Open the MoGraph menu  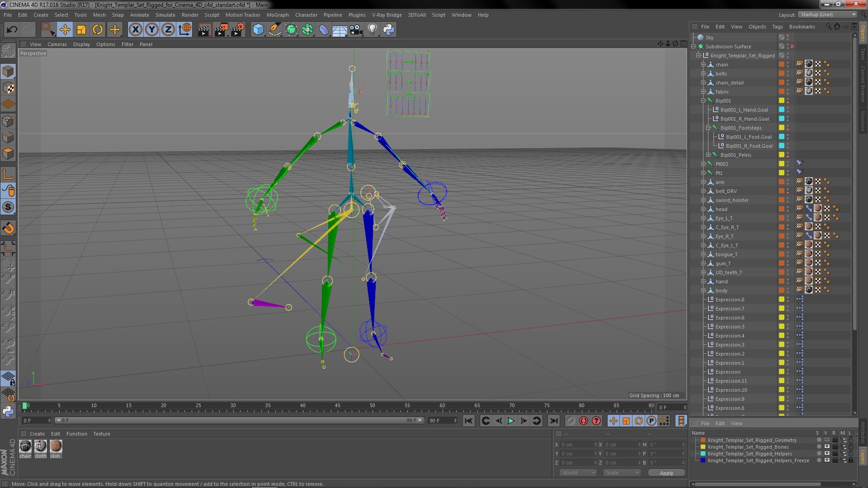278,15
